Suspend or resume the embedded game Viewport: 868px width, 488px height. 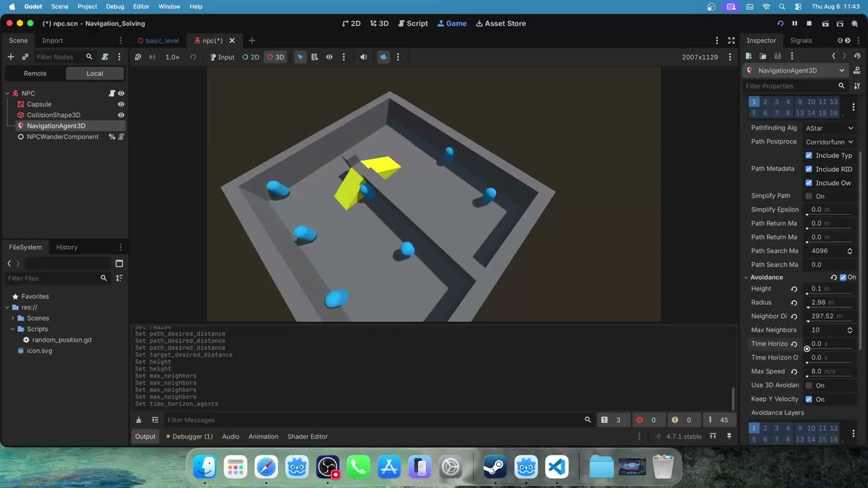coord(138,57)
